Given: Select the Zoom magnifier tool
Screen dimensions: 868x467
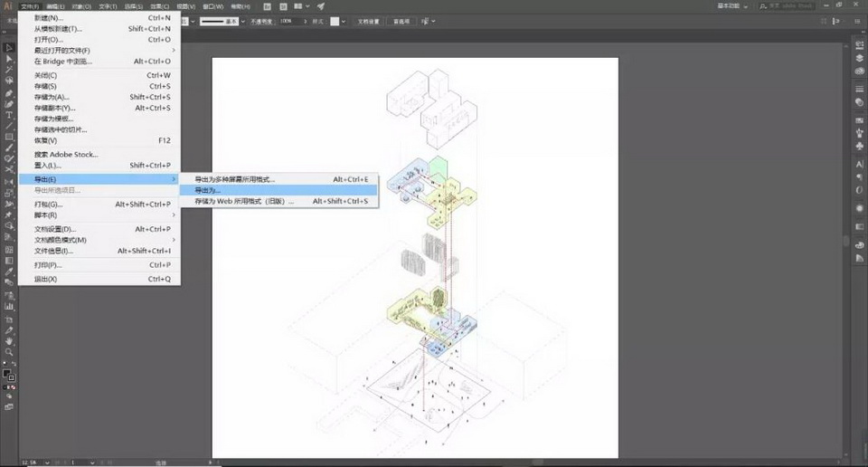Looking at the screenshot, I should point(9,352).
